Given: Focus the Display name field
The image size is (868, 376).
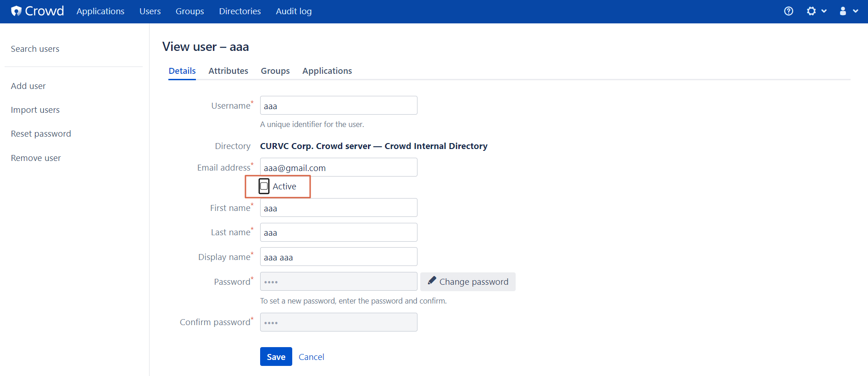Looking at the screenshot, I should click(339, 257).
